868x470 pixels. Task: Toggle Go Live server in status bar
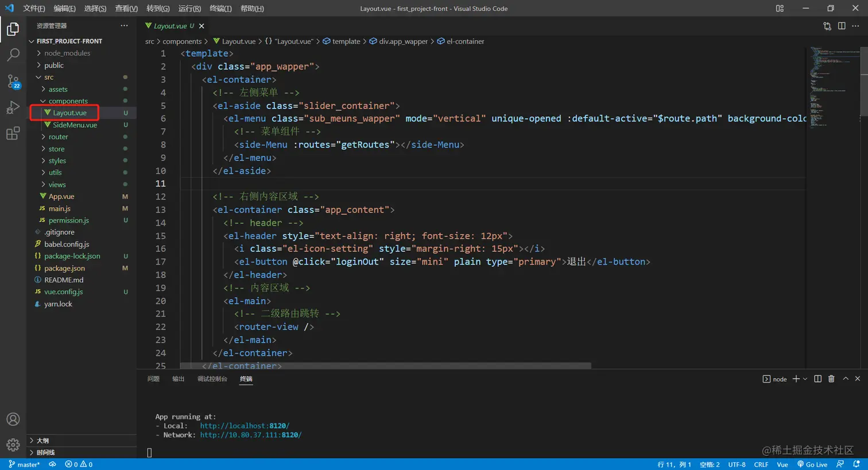coord(812,464)
